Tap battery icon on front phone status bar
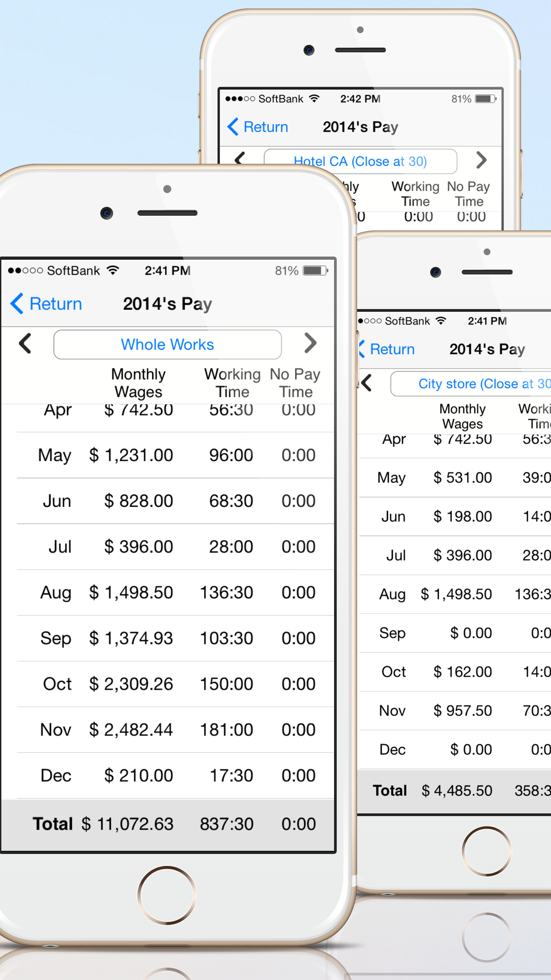Screen dimensions: 551x980 pyautogui.click(x=315, y=271)
